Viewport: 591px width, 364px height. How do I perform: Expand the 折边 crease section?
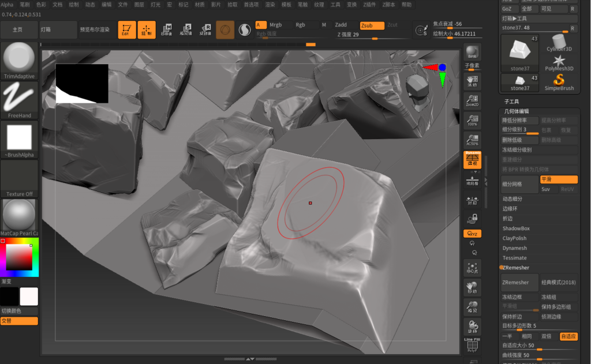pyautogui.click(x=507, y=219)
